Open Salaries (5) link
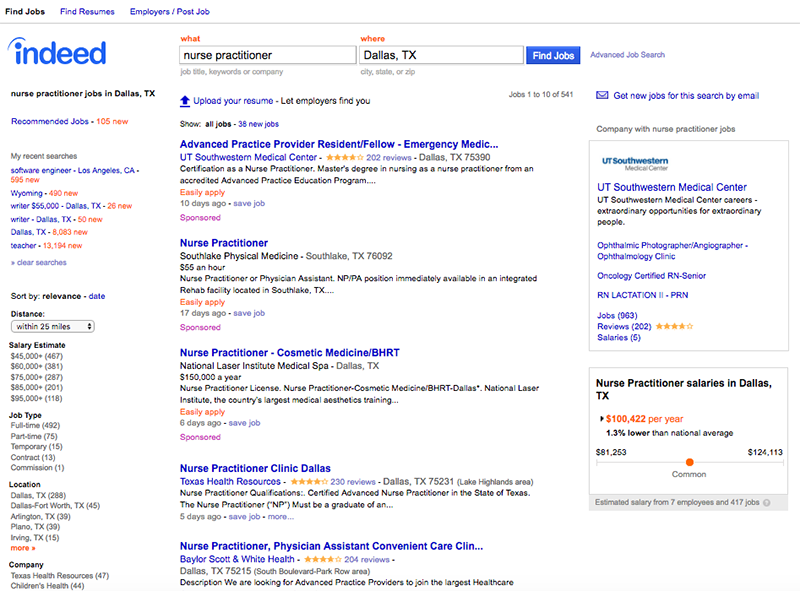800x591 pixels. point(619,337)
